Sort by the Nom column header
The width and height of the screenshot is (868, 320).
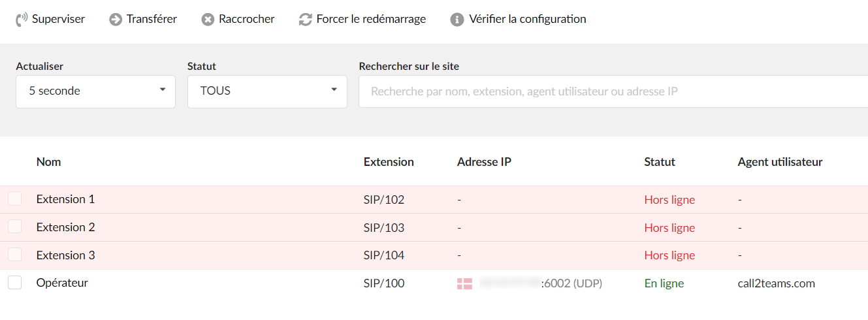[x=48, y=161]
